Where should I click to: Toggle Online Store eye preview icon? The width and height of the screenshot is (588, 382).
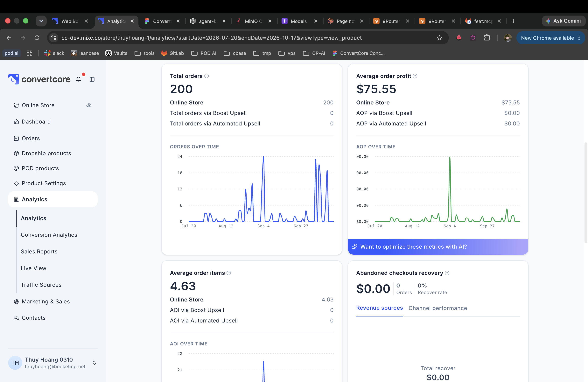click(x=89, y=105)
